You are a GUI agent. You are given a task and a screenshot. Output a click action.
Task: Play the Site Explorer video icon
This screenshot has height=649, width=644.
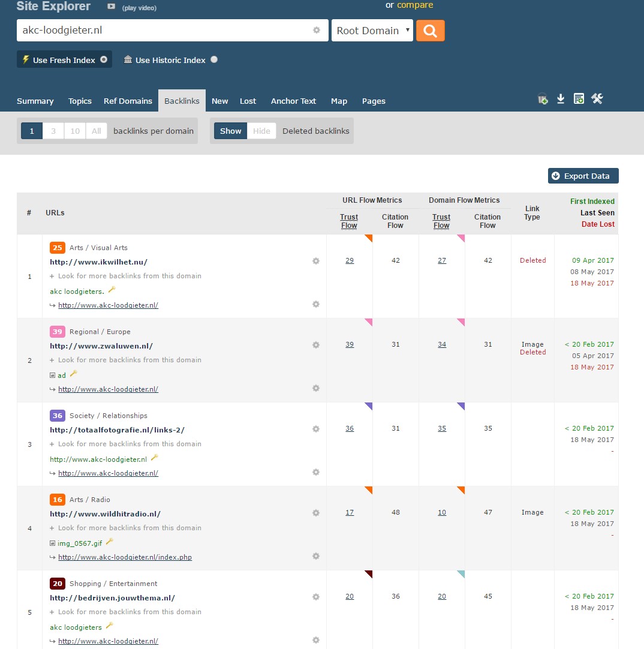pos(111,7)
